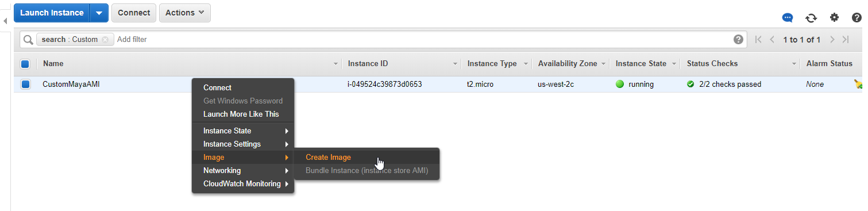
Task: Toggle the select-all checkbox in header
Action: (25, 64)
